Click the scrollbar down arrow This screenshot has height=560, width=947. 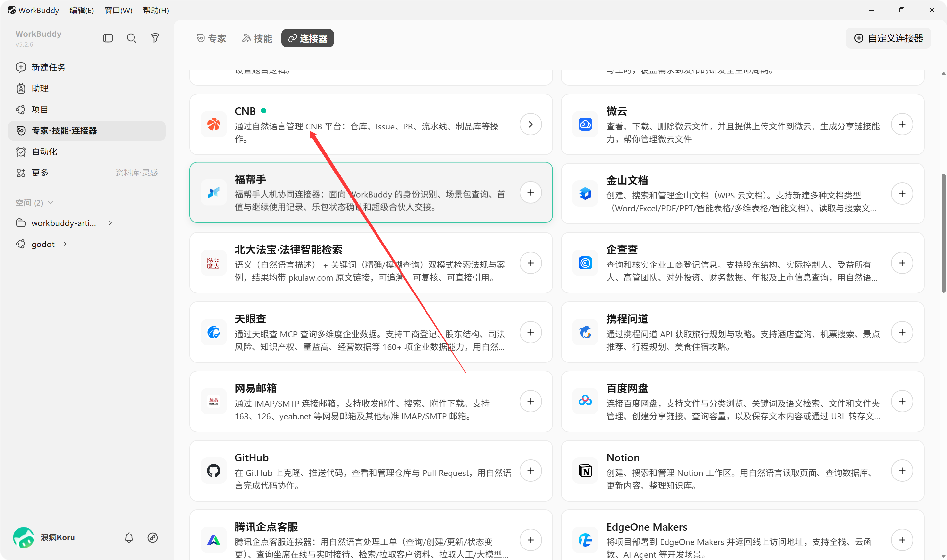pyautogui.click(x=943, y=556)
